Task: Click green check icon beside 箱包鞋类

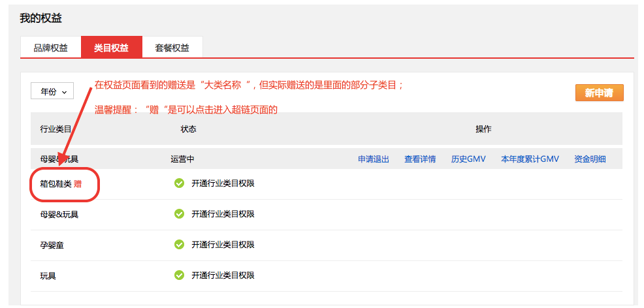Action: coord(179,183)
